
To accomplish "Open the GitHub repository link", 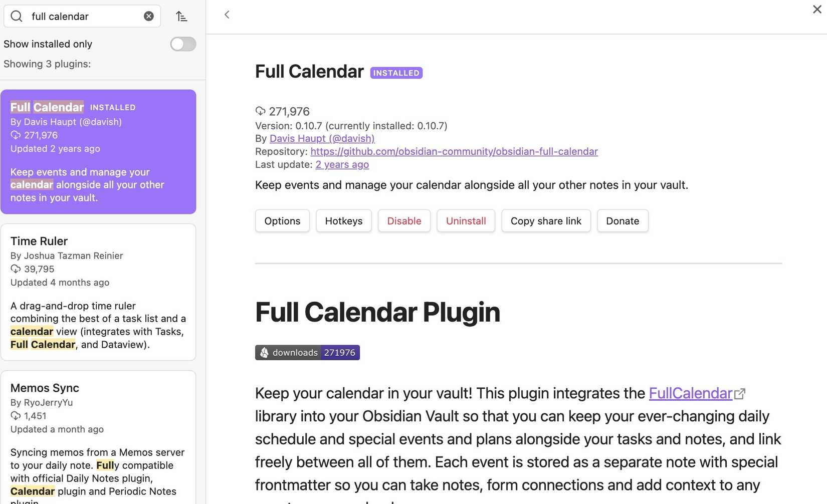I will point(454,151).
